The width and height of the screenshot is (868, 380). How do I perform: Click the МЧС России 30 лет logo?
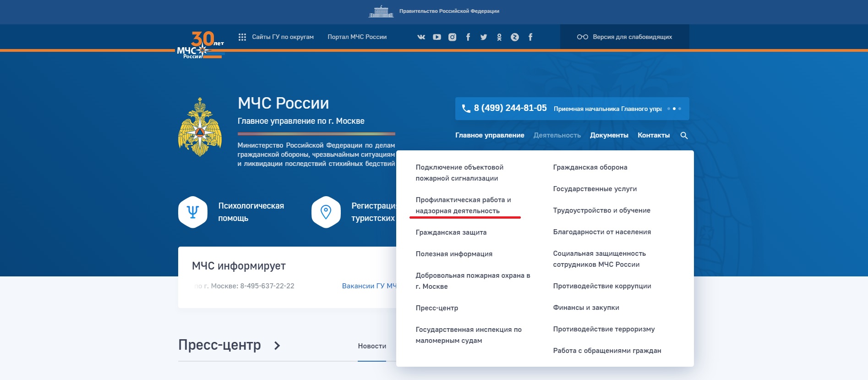pyautogui.click(x=201, y=45)
